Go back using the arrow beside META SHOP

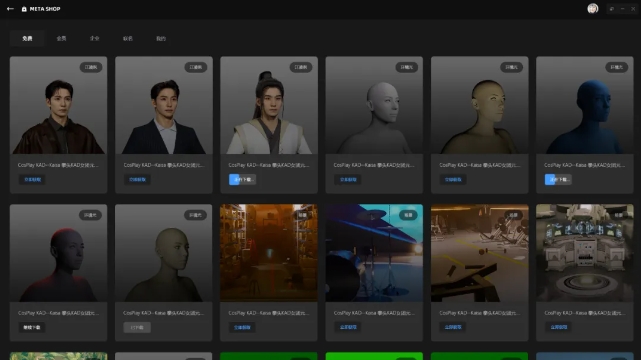point(10,9)
